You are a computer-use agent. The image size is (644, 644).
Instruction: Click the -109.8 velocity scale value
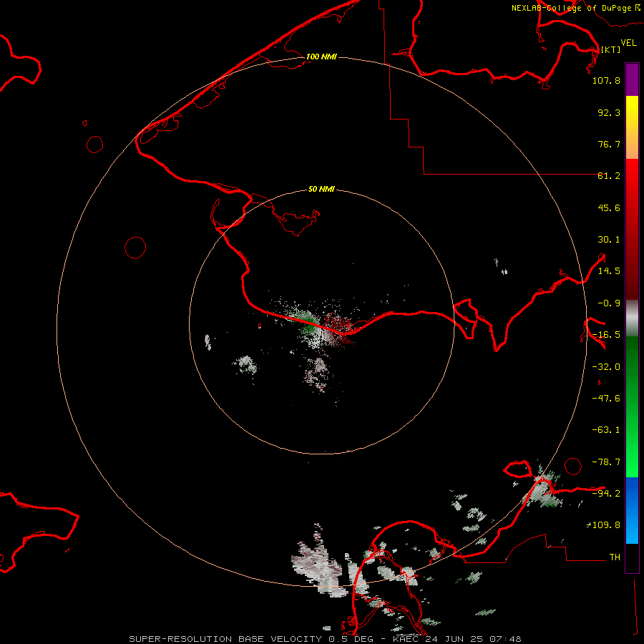pos(604,525)
